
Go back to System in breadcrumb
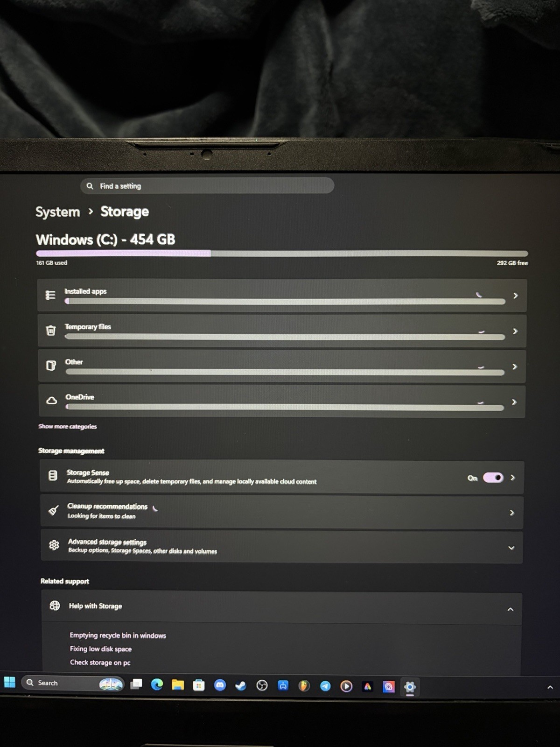58,212
